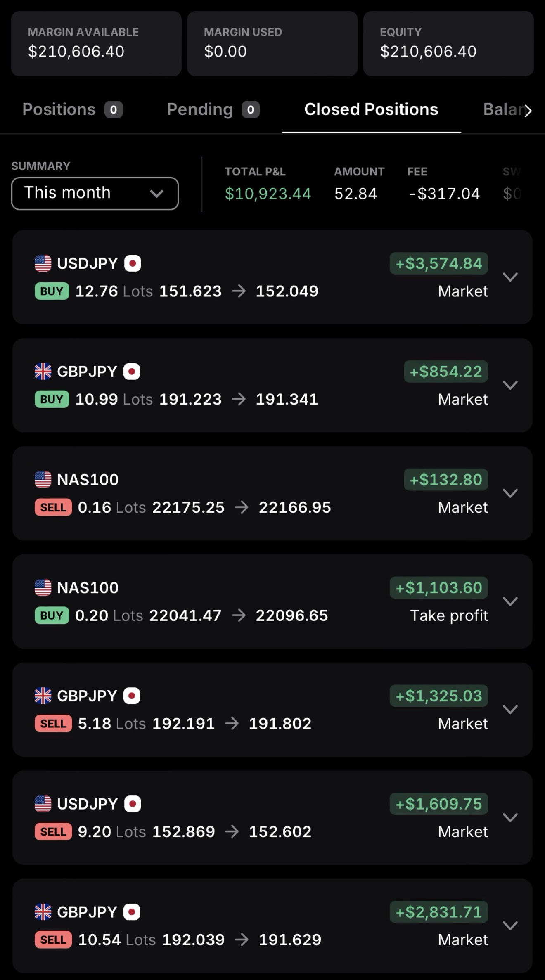Open the Closed Positions tab
The image size is (545, 980).
click(x=371, y=110)
